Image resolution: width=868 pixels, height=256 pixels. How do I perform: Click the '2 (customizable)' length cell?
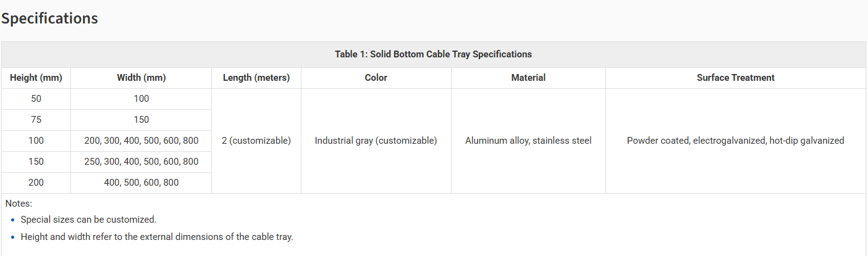point(256,141)
